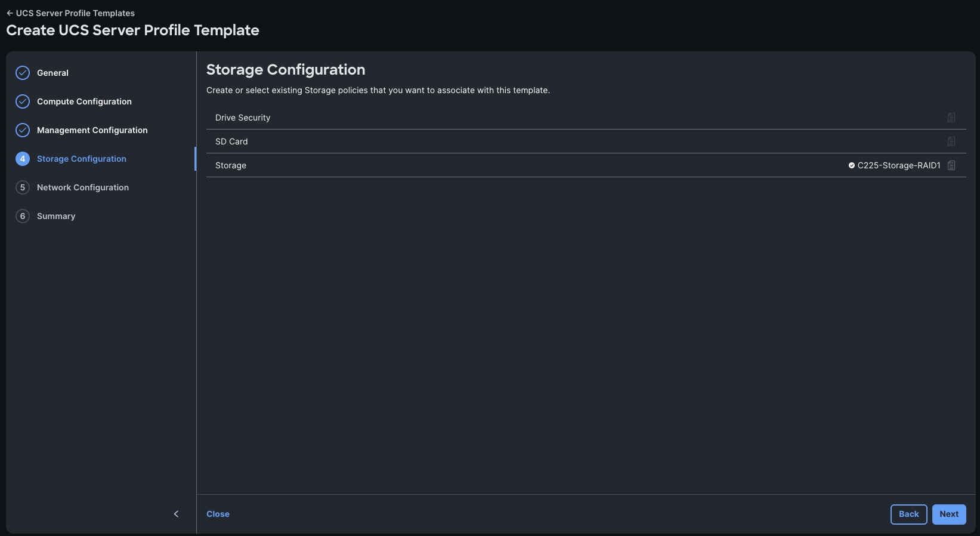Click the SD Card policy select icon
980x536 pixels.
951,141
